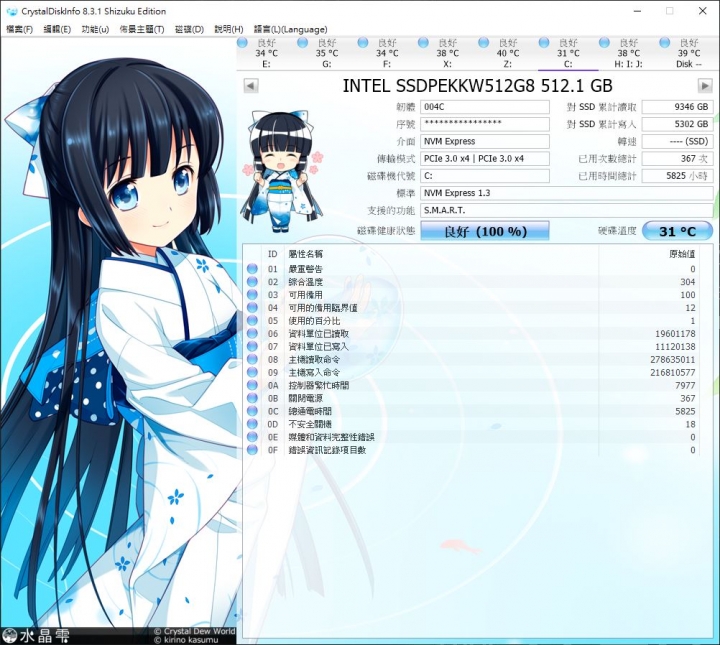
Task: Select drive C: disk tab
Action: point(568,53)
